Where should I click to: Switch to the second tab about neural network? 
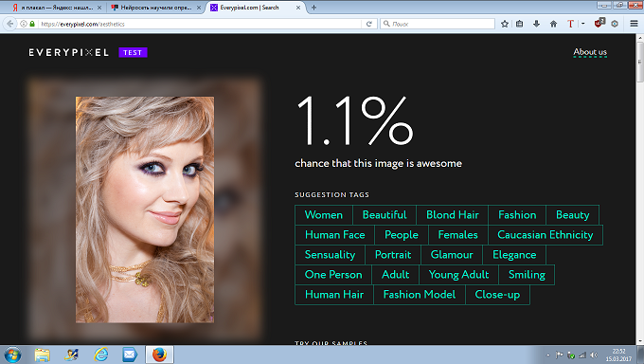(156, 8)
